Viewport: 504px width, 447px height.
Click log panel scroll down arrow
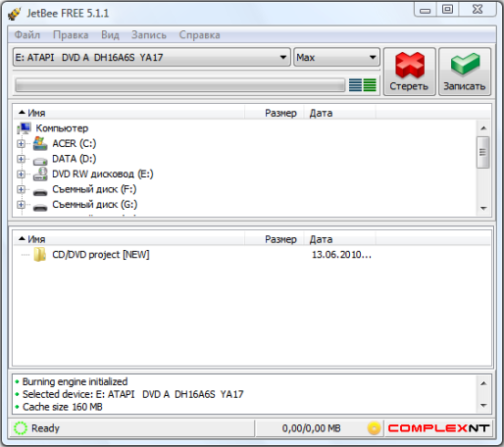pyautogui.click(x=483, y=406)
